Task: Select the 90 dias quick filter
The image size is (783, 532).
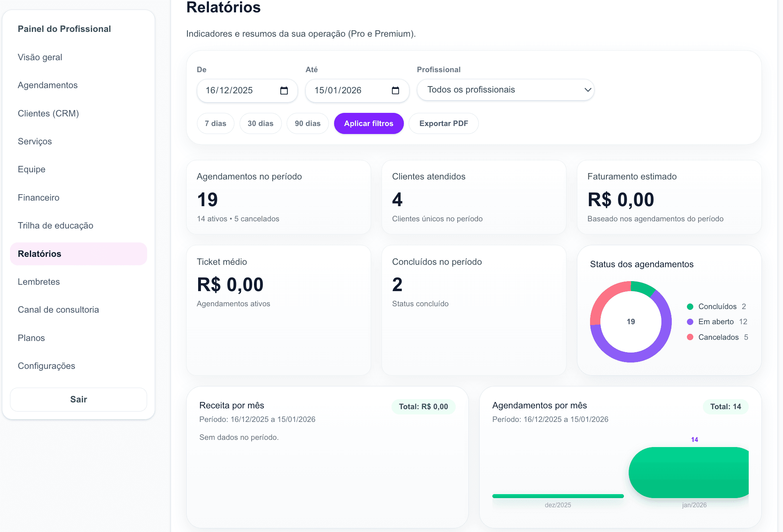Action: click(x=307, y=124)
